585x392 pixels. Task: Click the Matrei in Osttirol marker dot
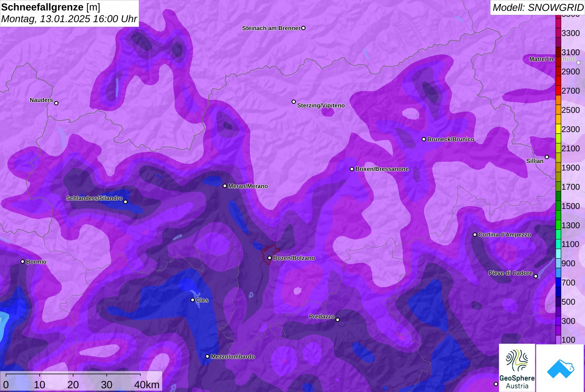[x=579, y=63]
